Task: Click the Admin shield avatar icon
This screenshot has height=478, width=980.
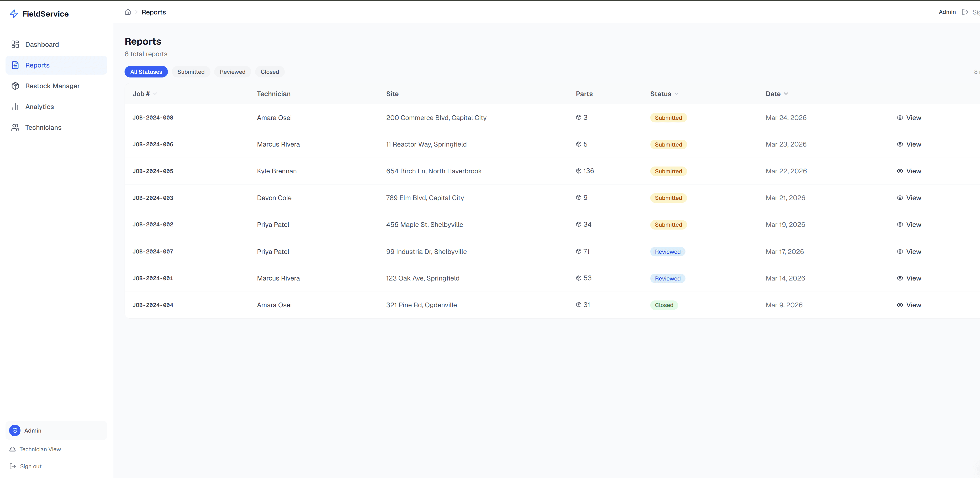Action: (15, 430)
